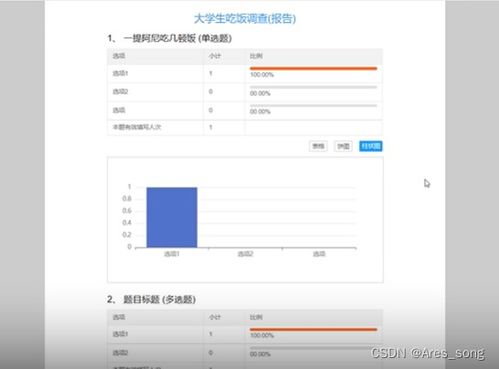Screen dimensions: 499x369
Task: Click the survey report title 大学生吃饭调查(报告)
Action: (x=245, y=18)
